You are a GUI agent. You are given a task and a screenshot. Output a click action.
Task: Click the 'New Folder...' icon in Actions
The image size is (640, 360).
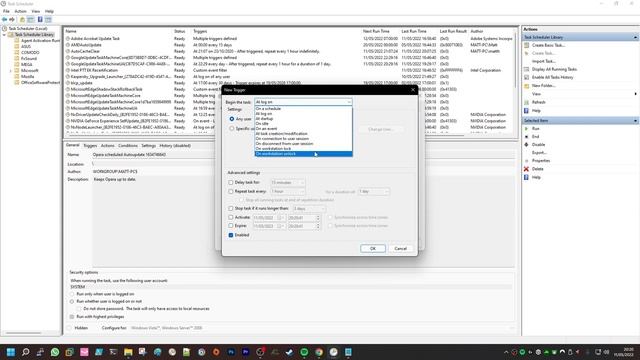(x=527, y=86)
